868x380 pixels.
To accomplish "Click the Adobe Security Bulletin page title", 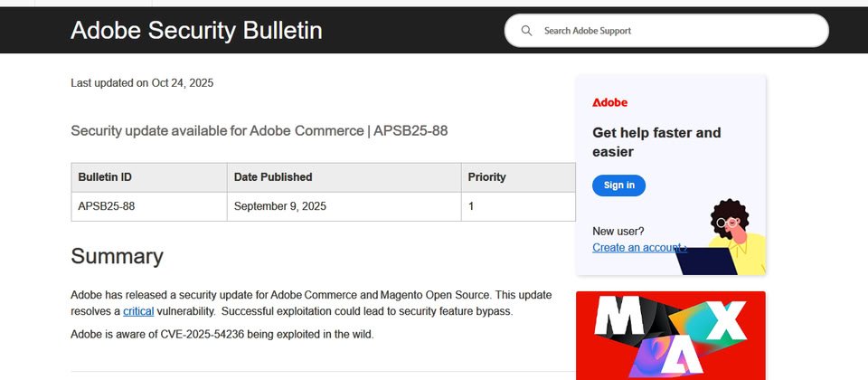I will coord(196,31).
